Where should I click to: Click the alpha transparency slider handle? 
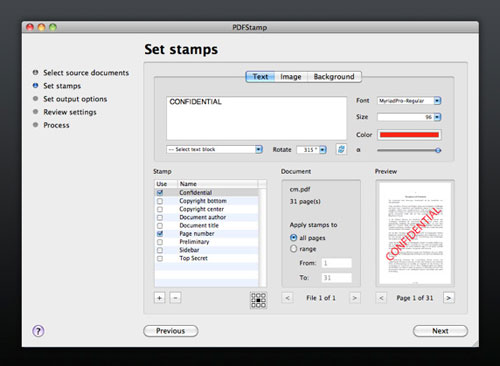(x=438, y=150)
